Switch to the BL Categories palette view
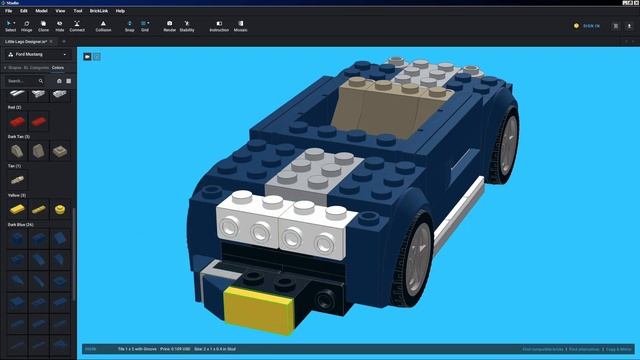This screenshot has height=360, width=640. coord(36,68)
